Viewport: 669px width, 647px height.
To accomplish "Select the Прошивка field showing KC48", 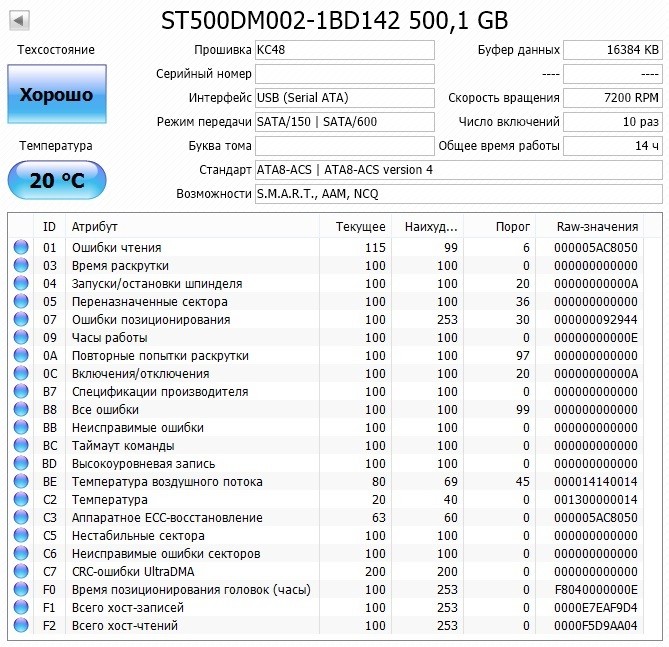I will pos(345,50).
